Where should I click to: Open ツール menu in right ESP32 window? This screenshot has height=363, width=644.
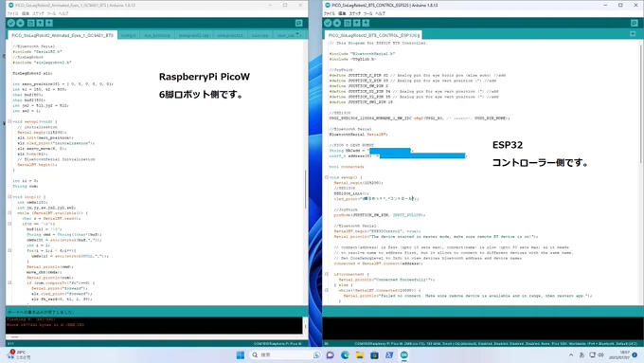click(368, 13)
